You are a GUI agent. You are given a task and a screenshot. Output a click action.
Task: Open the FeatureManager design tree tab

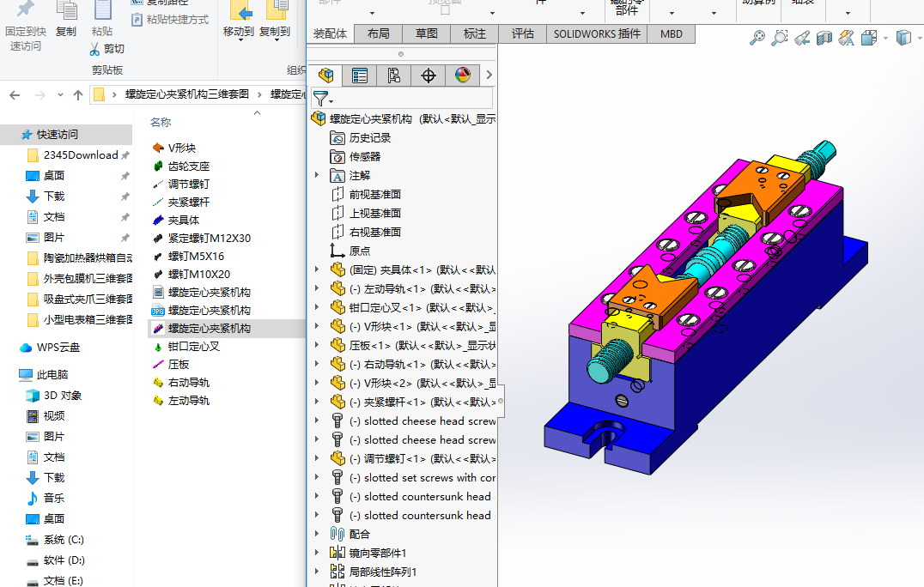[x=325, y=76]
